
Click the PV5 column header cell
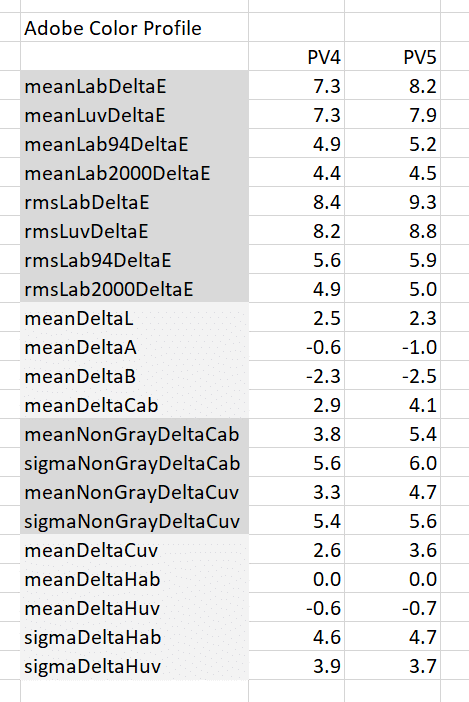392,56
